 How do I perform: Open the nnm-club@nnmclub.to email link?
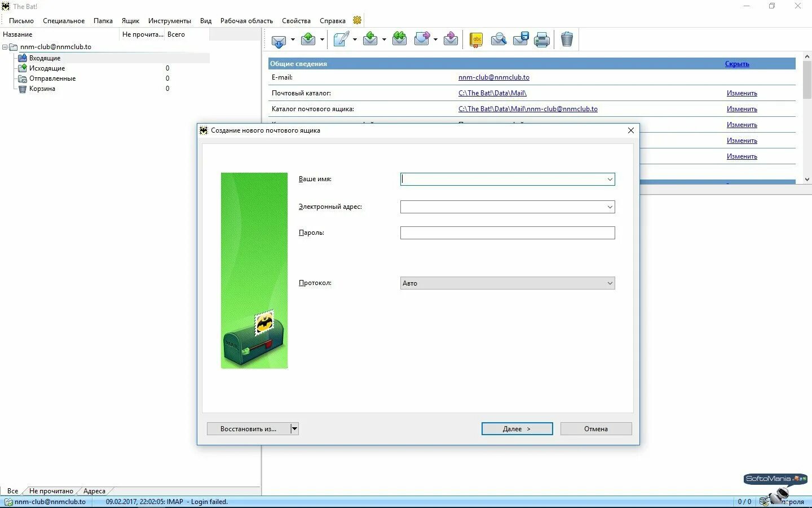(494, 77)
